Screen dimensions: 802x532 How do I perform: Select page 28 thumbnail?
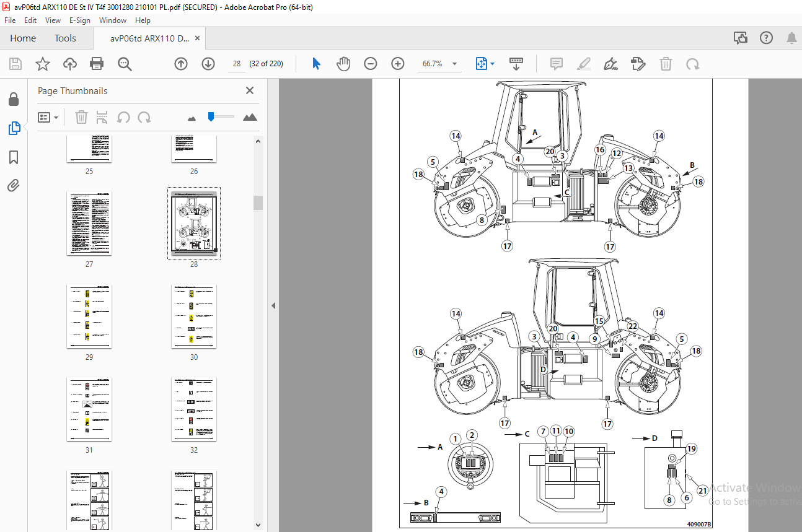click(194, 223)
